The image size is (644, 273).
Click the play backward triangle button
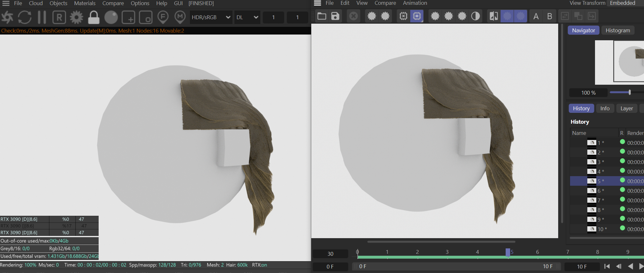(x=630, y=266)
